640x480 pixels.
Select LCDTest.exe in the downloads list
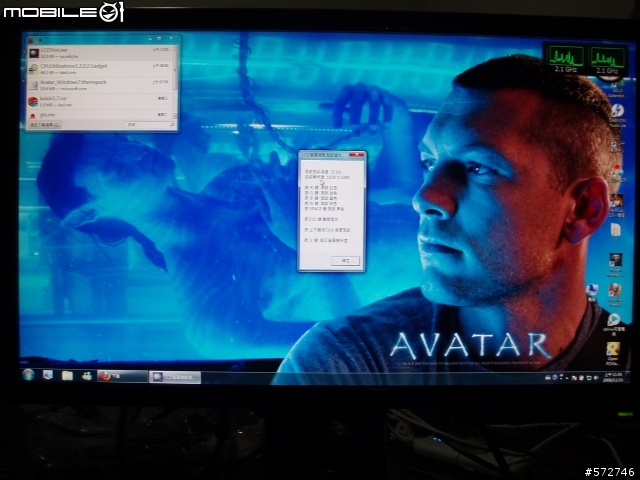pyautogui.click(x=100, y=53)
